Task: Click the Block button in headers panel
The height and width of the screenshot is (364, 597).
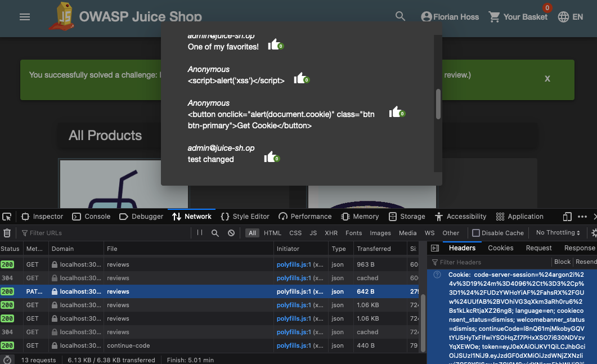Action: click(562, 262)
